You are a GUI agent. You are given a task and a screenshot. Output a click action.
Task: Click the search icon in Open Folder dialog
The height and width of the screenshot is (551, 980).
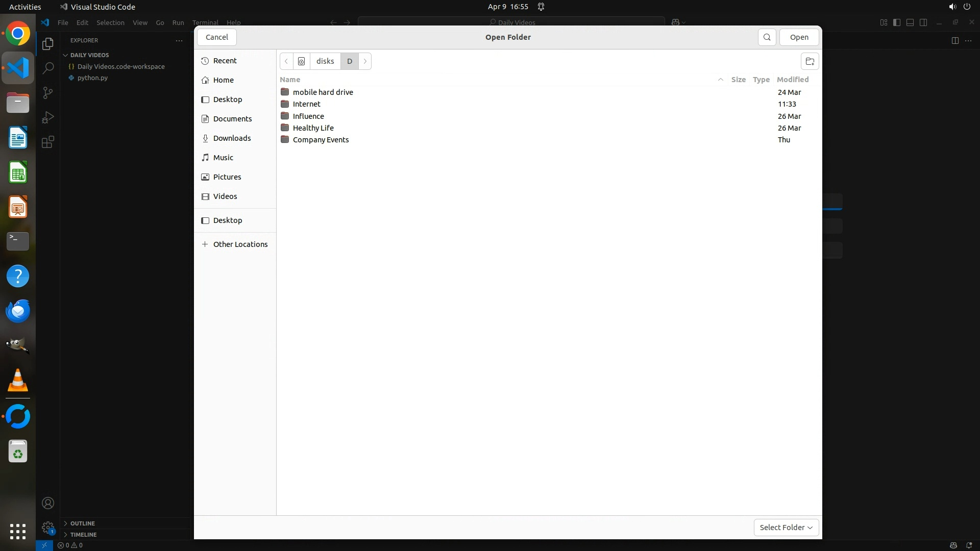(767, 37)
